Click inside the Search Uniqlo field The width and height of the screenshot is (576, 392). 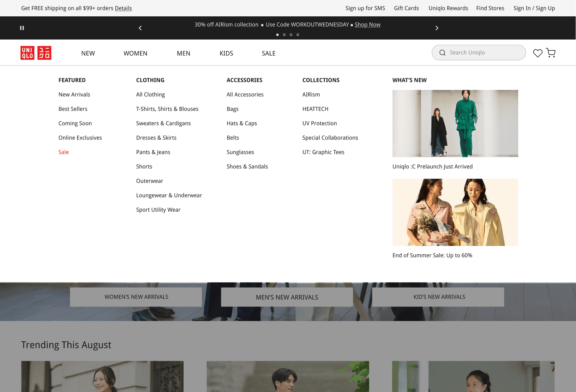pyautogui.click(x=479, y=53)
